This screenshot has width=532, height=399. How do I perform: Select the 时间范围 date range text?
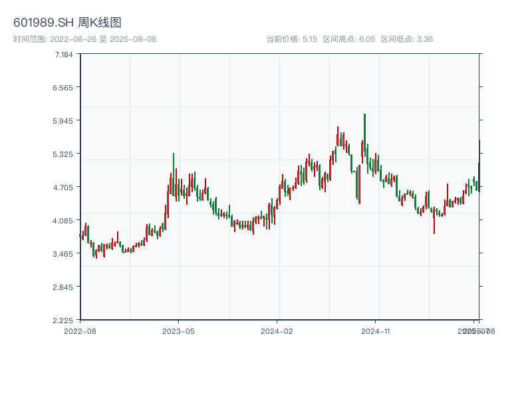pyautogui.click(x=84, y=39)
